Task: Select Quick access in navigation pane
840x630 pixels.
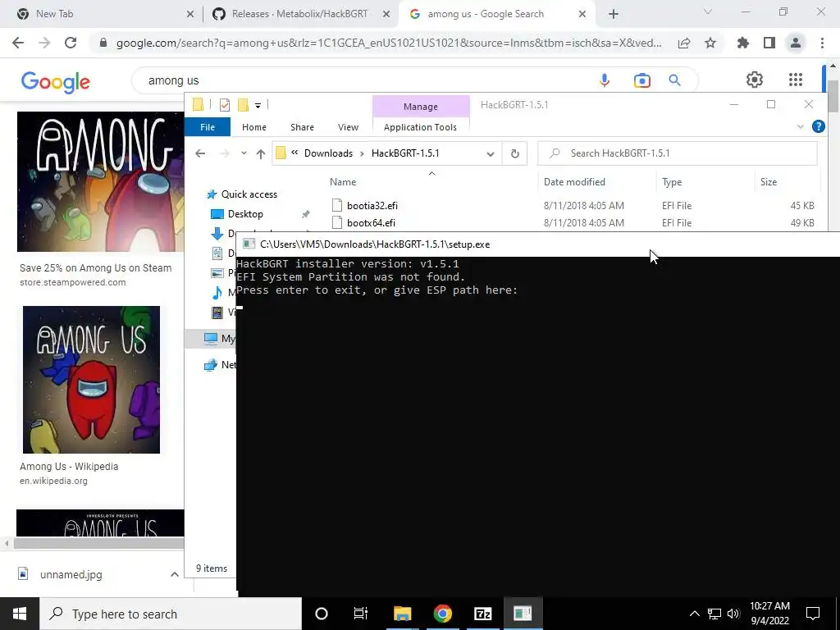Action: [x=249, y=194]
